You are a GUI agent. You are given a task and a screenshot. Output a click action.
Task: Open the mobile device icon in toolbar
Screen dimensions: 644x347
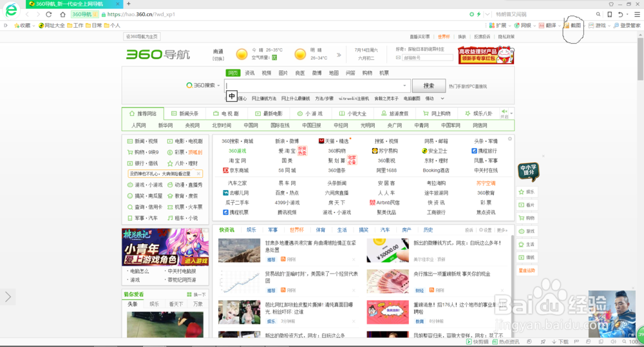[x=609, y=14]
